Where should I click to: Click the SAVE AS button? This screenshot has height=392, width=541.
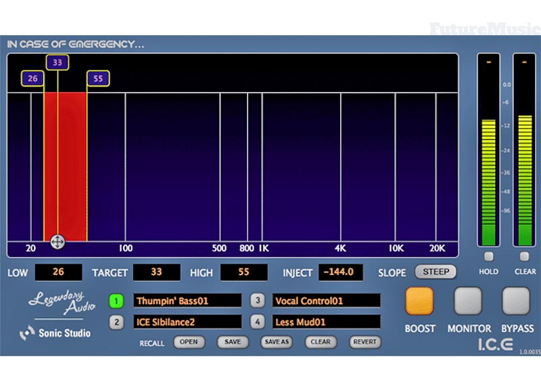pos(277,342)
